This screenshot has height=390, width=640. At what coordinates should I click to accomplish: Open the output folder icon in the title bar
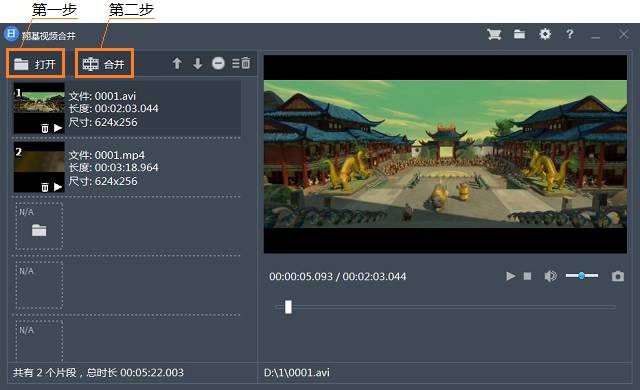click(519, 34)
